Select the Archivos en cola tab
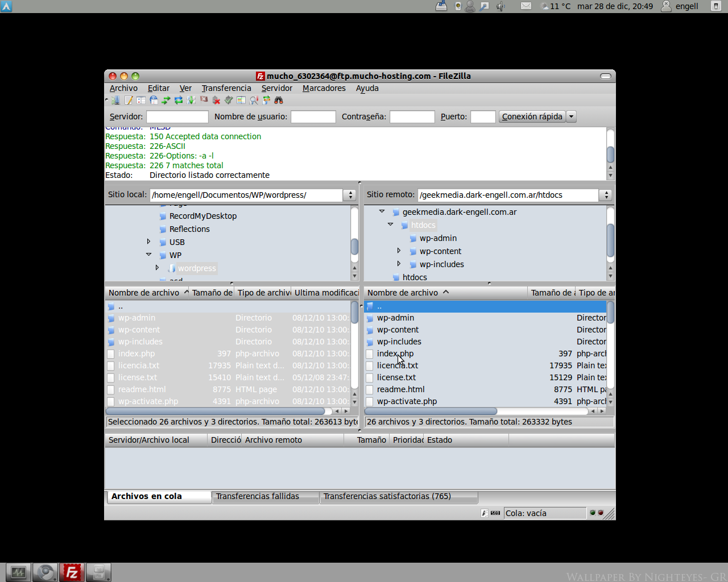Viewport: 728px width, 582px height. click(x=159, y=497)
